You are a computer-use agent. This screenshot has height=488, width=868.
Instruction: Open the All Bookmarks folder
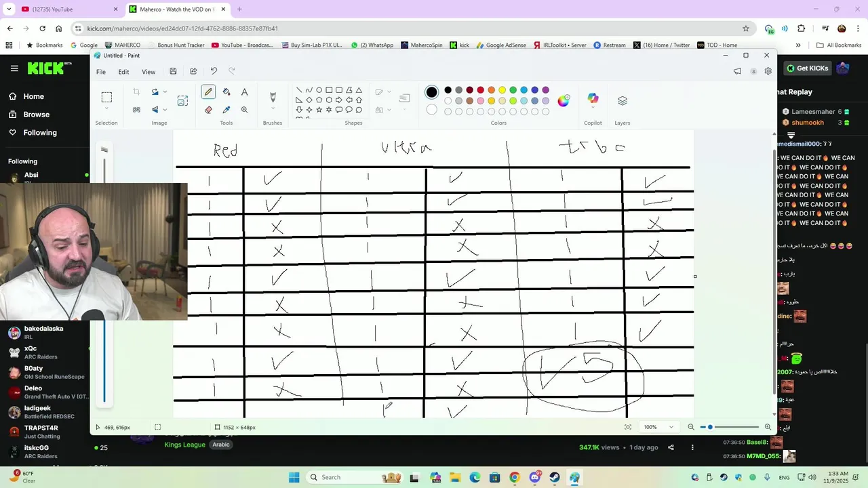click(839, 45)
